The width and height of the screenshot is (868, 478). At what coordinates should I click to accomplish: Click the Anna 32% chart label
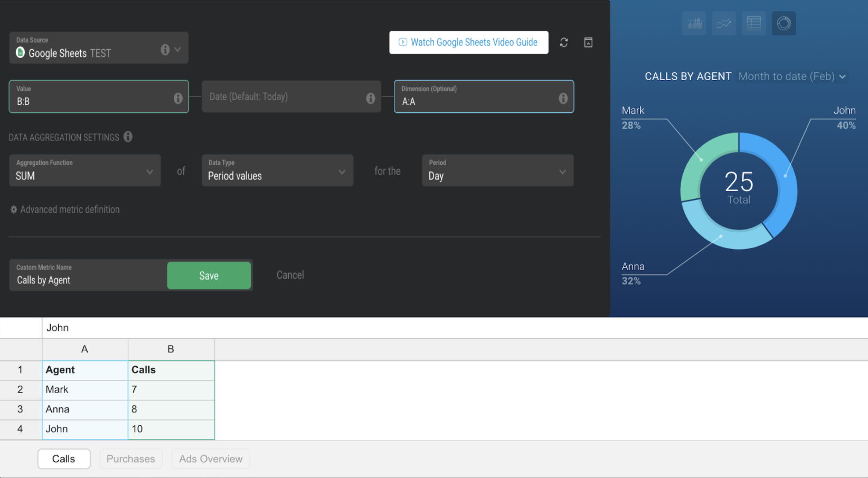[x=633, y=273]
